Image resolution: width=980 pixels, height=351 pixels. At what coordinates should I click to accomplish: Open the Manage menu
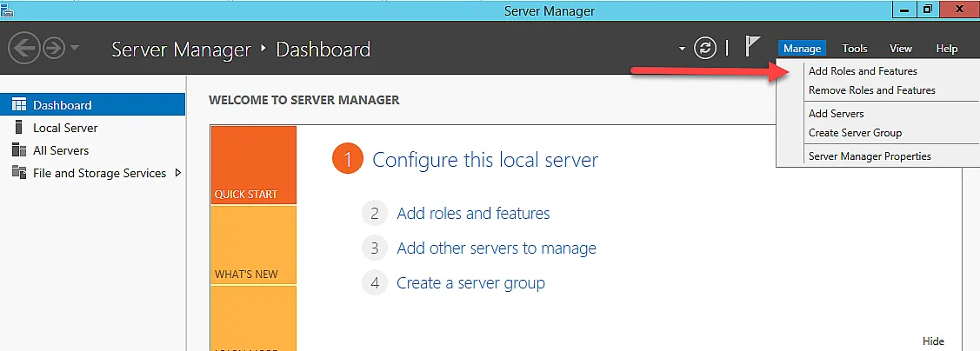pos(802,48)
